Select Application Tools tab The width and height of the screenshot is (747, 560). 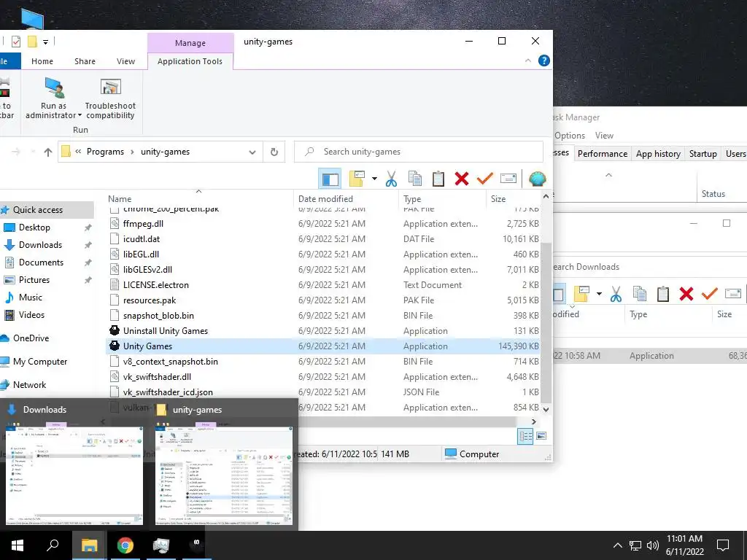pyautogui.click(x=190, y=61)
